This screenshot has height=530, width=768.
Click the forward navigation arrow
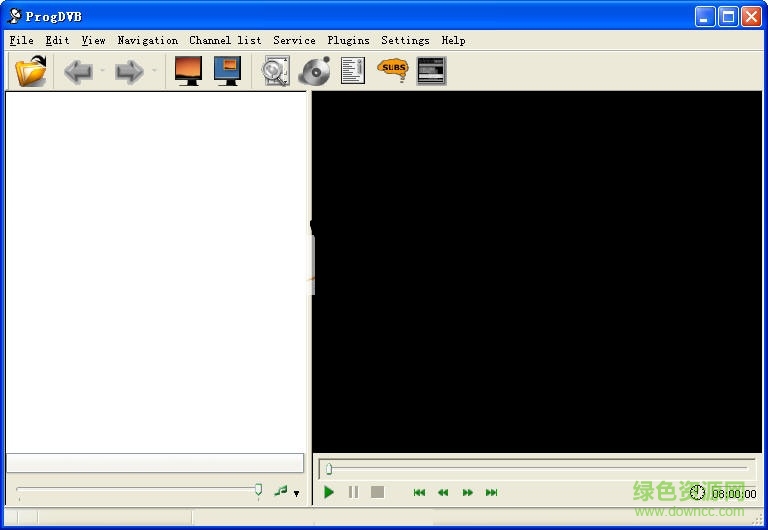coord(129,71)
